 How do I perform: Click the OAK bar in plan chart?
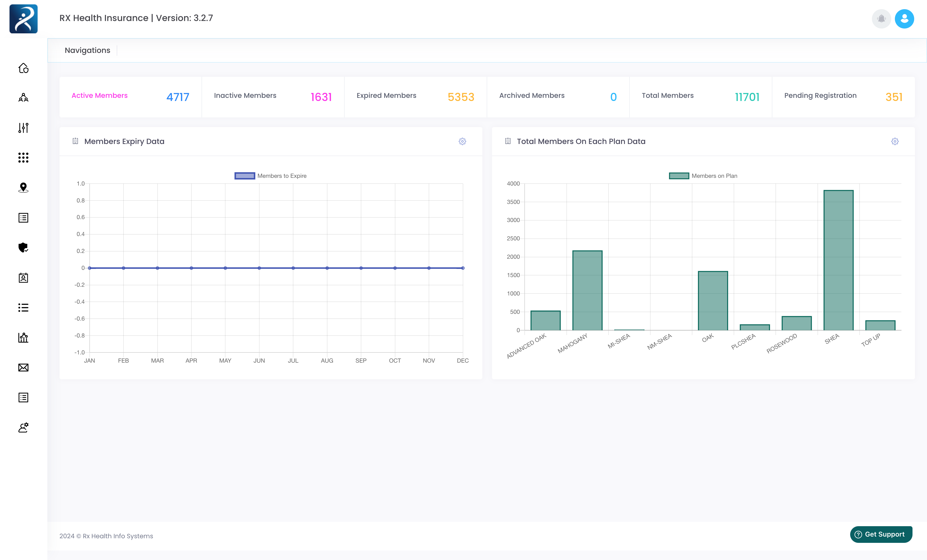713,301
